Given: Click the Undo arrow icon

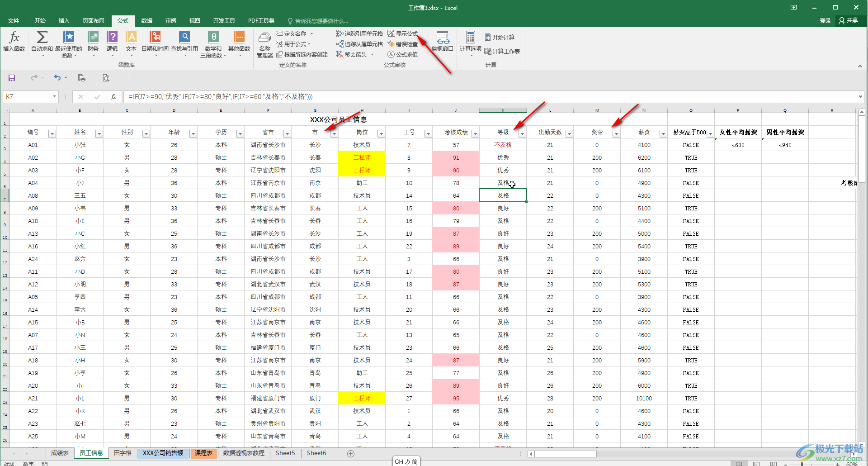Looking at the screenshot, I should click(x=57, y=78).
